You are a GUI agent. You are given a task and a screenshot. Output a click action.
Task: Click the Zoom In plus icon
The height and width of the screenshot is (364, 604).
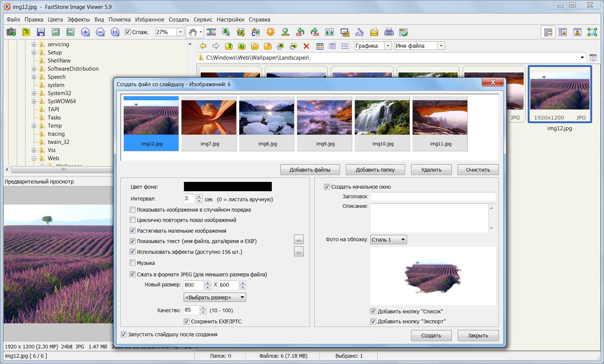(x=85, y=32)
